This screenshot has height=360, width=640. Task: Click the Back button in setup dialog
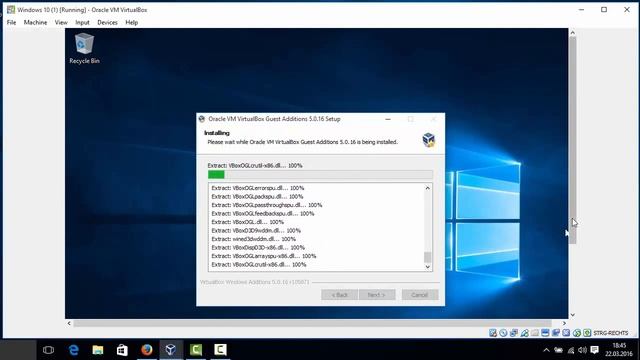tap(339, 295)
